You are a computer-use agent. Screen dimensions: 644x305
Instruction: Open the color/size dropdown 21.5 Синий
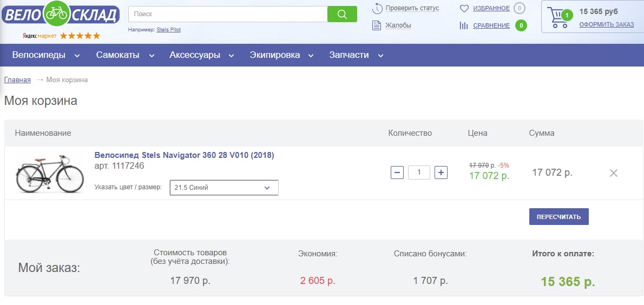pyautogui.click(x=224, y=188)
